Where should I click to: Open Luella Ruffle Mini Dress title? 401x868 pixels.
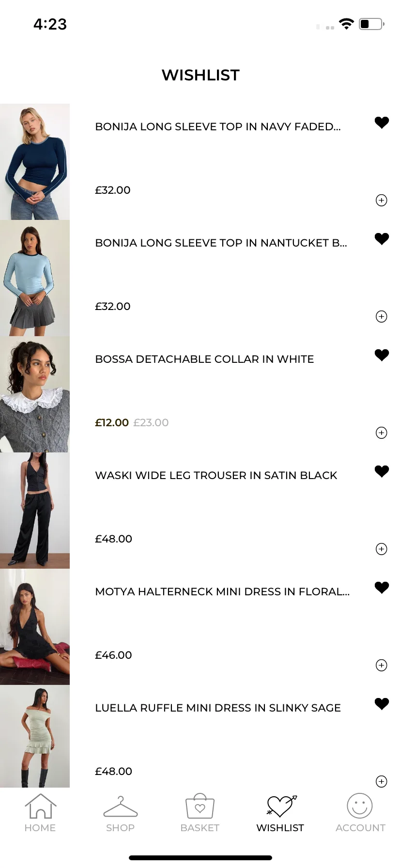(x=218, y=708)
